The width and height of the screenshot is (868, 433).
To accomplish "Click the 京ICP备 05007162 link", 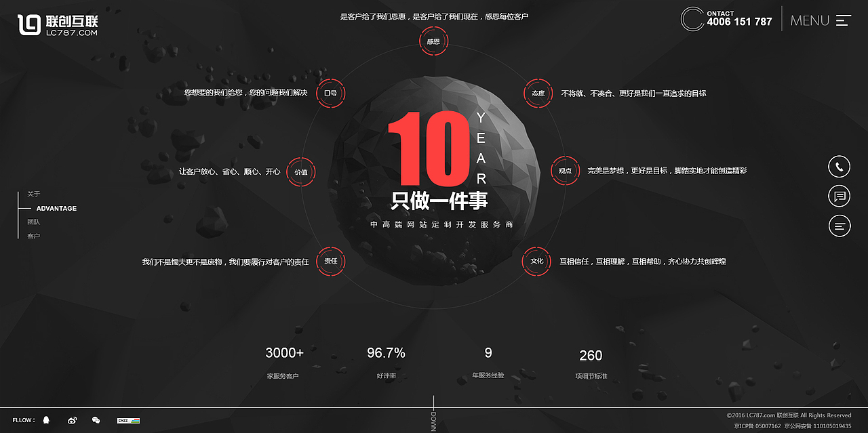I will tap(757, 426).
